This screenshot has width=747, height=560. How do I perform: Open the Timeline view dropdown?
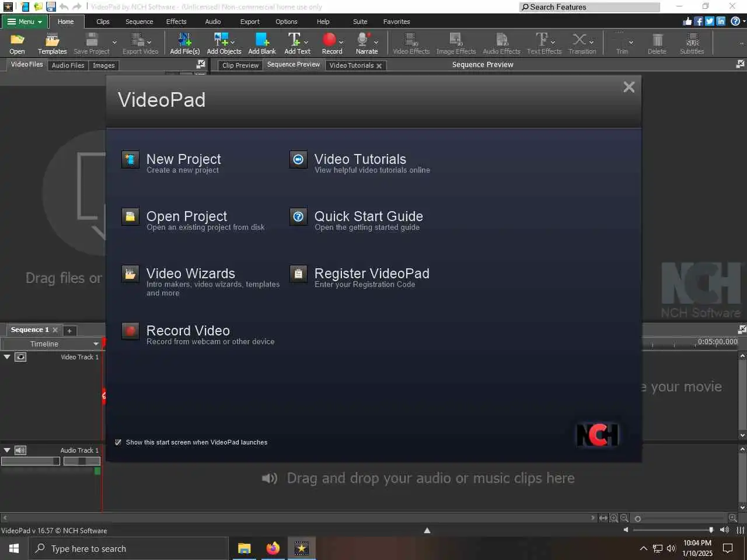pos(51,344)
